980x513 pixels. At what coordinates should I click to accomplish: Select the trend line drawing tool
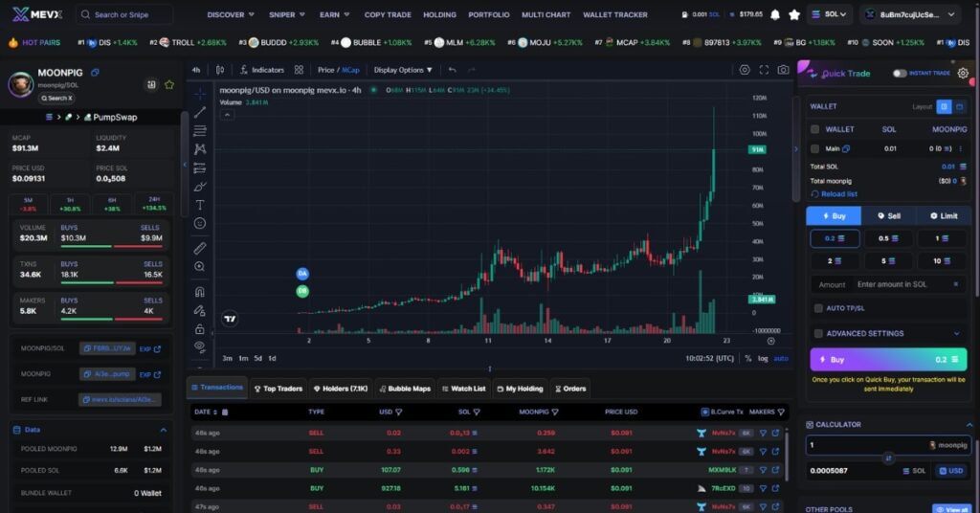199,113
